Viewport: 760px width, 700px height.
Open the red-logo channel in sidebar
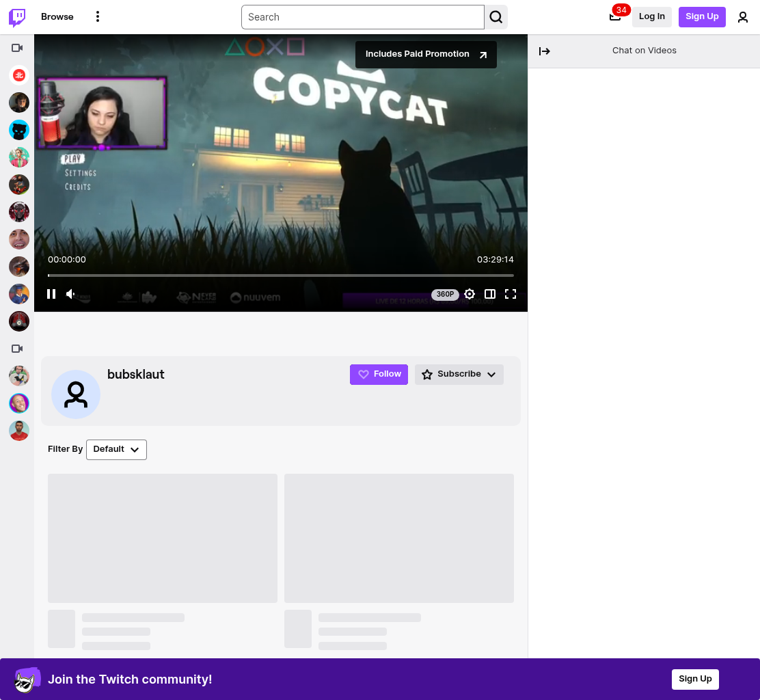click(19, 75)
